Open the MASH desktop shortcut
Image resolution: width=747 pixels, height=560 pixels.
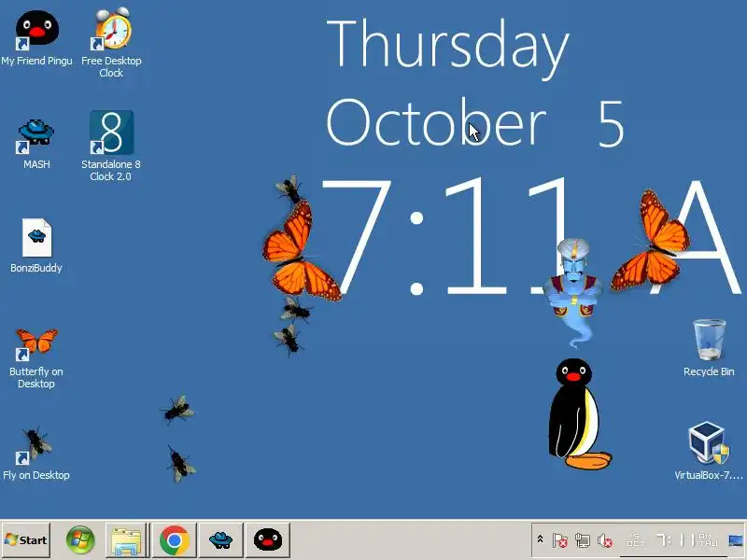pos(36,144)
